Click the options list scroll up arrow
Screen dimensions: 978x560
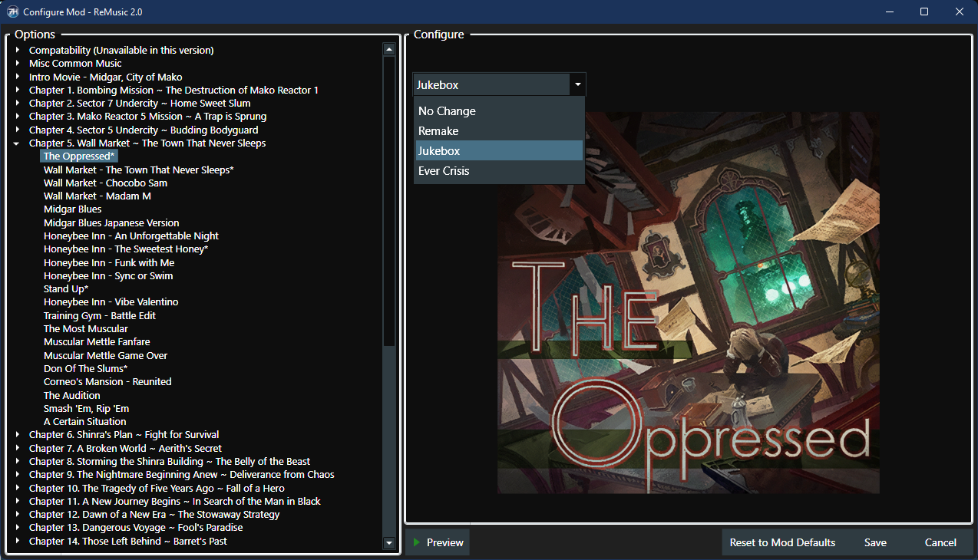(389, 50)
